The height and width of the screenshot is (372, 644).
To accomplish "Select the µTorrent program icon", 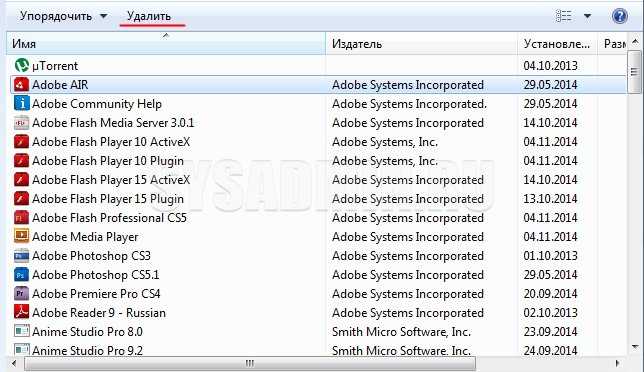I will click(21, 65).
